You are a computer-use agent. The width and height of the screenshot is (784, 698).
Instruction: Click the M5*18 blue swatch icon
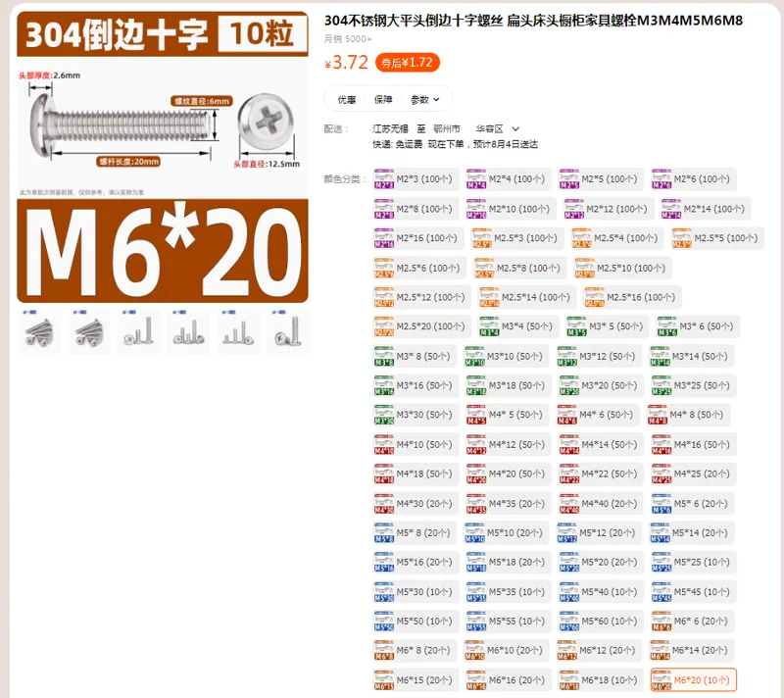476,562
